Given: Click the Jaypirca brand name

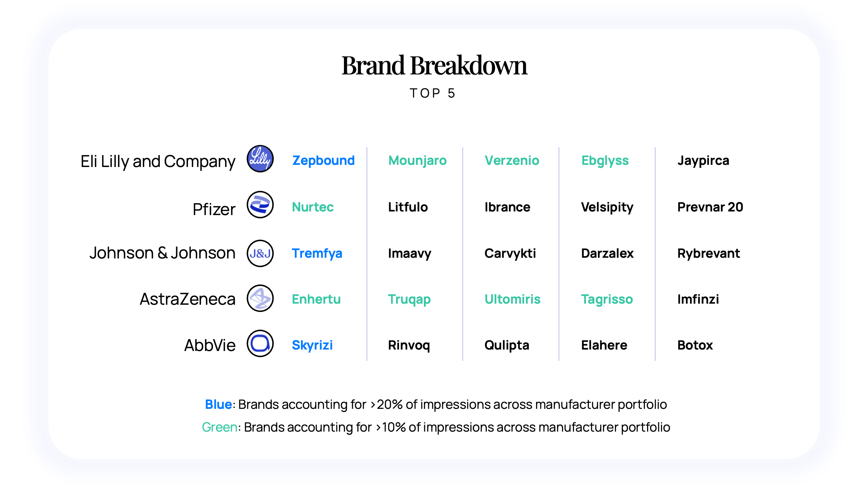Looking at the screenshot, I should tap(703, 160).
